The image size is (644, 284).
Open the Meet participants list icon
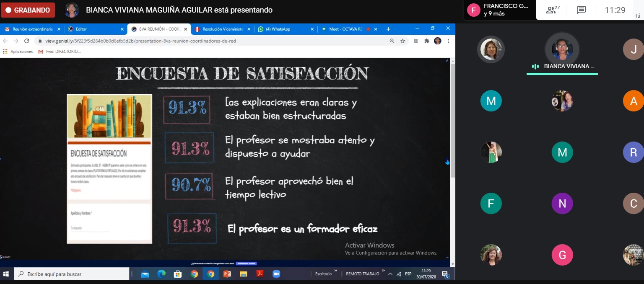[x=553, y=10]
